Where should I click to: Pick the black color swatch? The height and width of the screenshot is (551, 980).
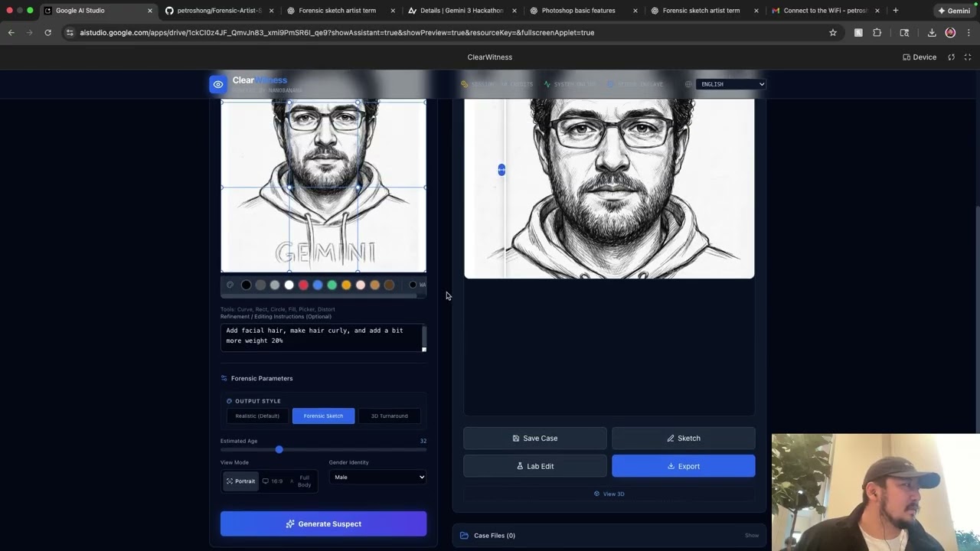coord(246,285)
